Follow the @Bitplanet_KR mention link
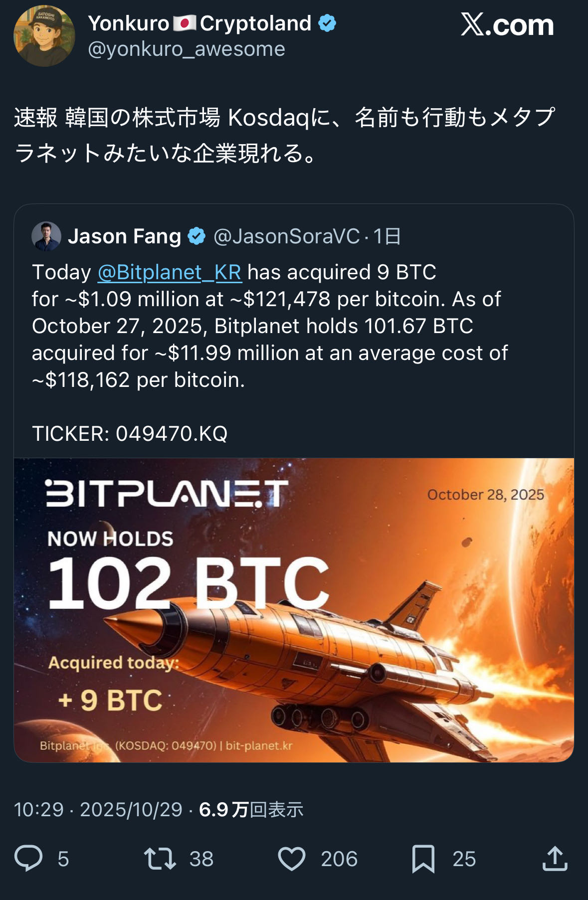Screen dimensions: 588x900 click(x=170, y=272)
